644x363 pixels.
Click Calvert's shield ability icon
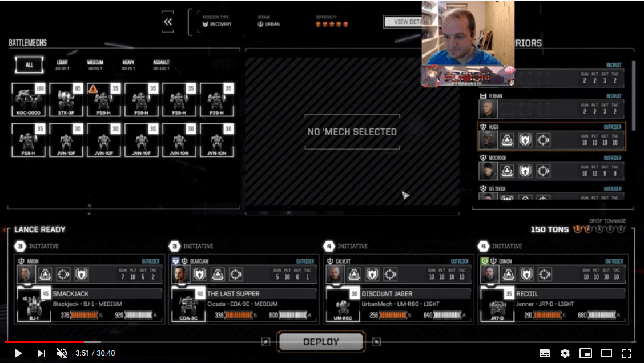(x=372, y=275)
